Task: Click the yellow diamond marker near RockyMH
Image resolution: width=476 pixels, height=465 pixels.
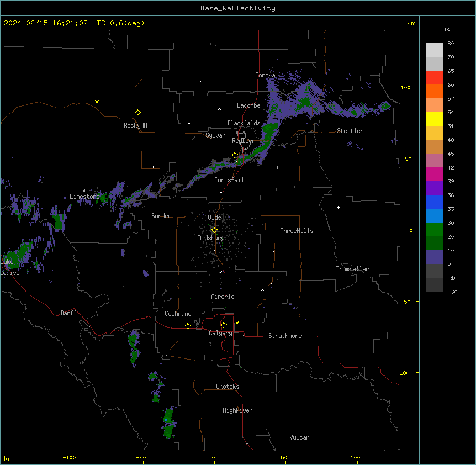Action: [138, 113]
